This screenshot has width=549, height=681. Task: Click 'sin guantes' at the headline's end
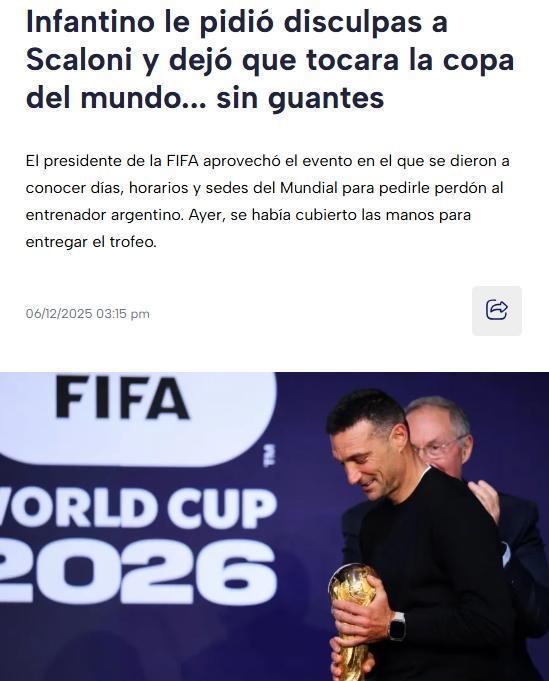click(x=300, y=98)
